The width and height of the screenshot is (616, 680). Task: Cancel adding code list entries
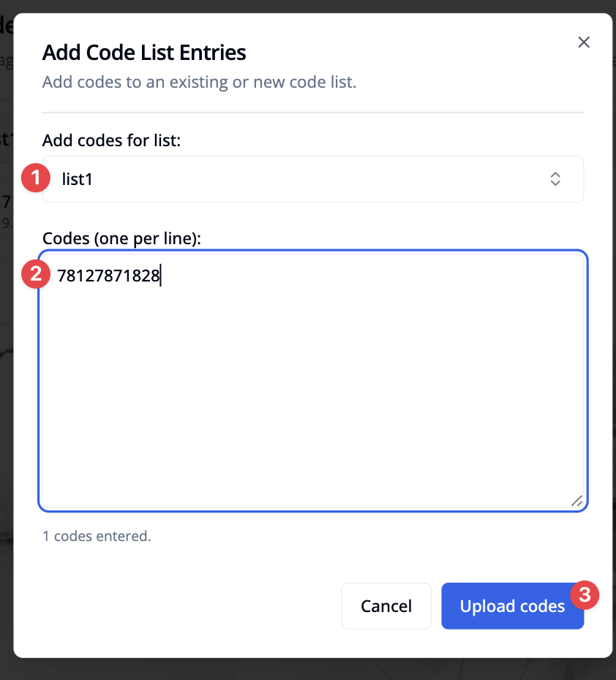pyautogui.click(x=386, y=605)
